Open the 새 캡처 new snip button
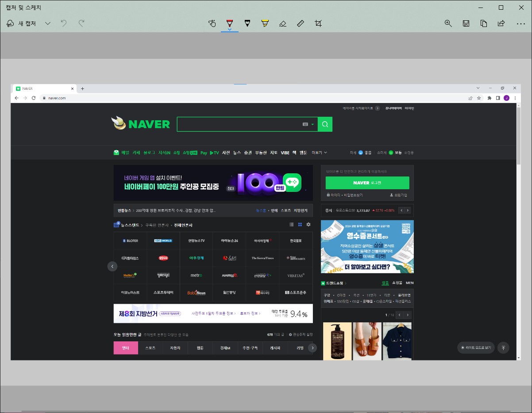 [21, 23]
